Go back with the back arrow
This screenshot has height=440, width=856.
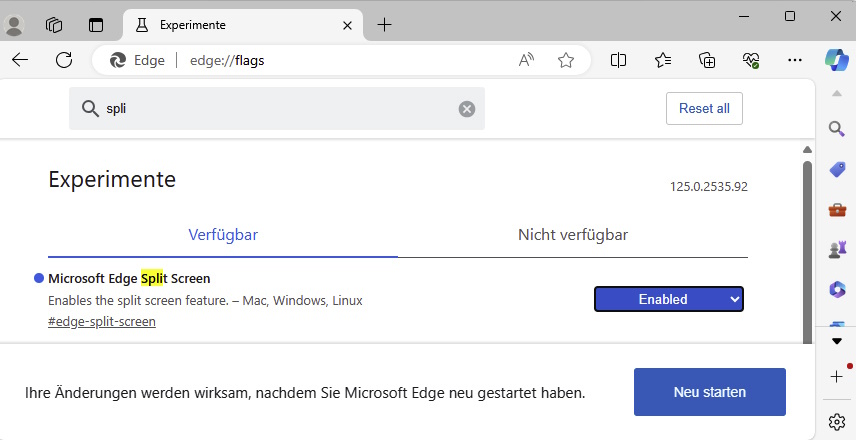20,60
